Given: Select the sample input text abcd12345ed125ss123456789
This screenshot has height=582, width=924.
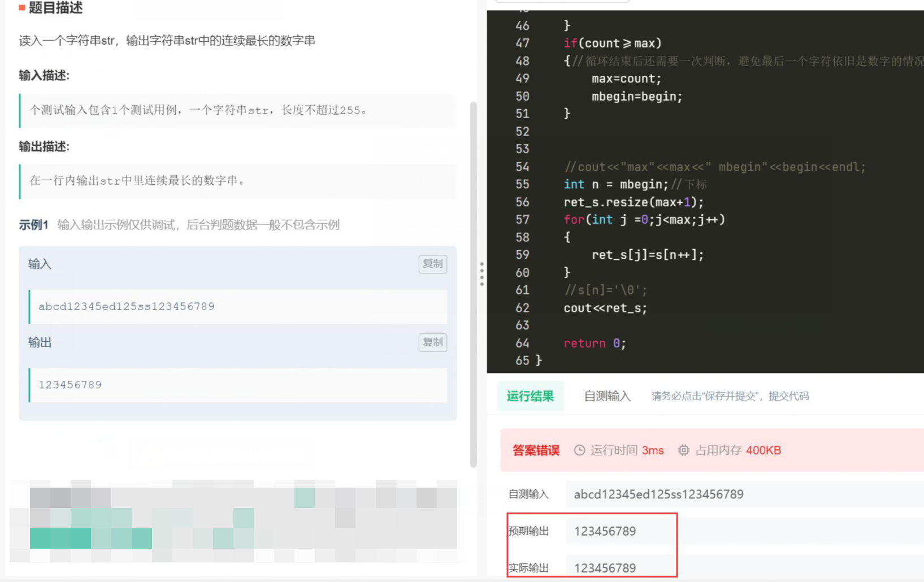Looking at the screenshot, I should coord(127,306).
